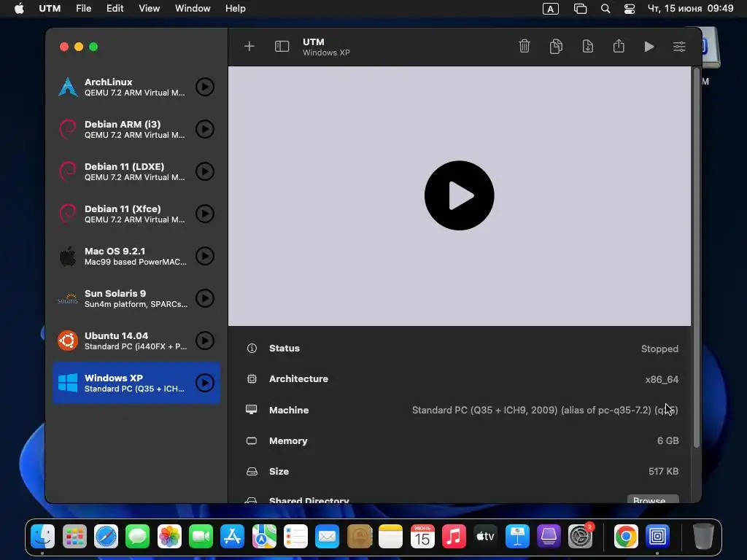Start the Ubuntu 14.04 play button
747x560 pixels.
coord(205,341)
